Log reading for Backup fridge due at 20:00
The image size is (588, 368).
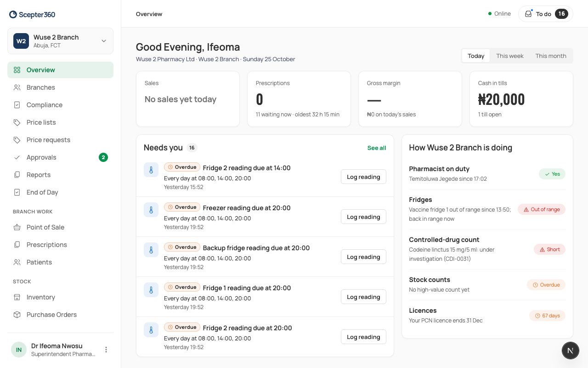point(363,257)
